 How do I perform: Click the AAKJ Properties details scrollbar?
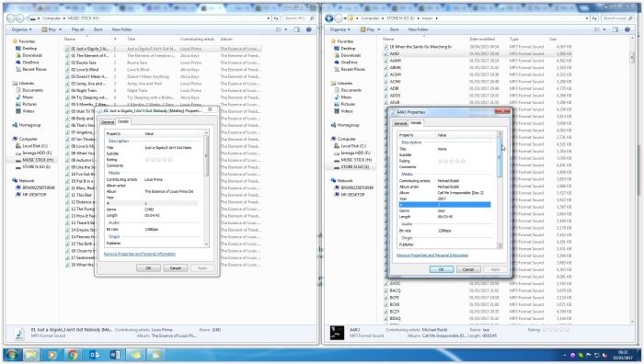500,189
